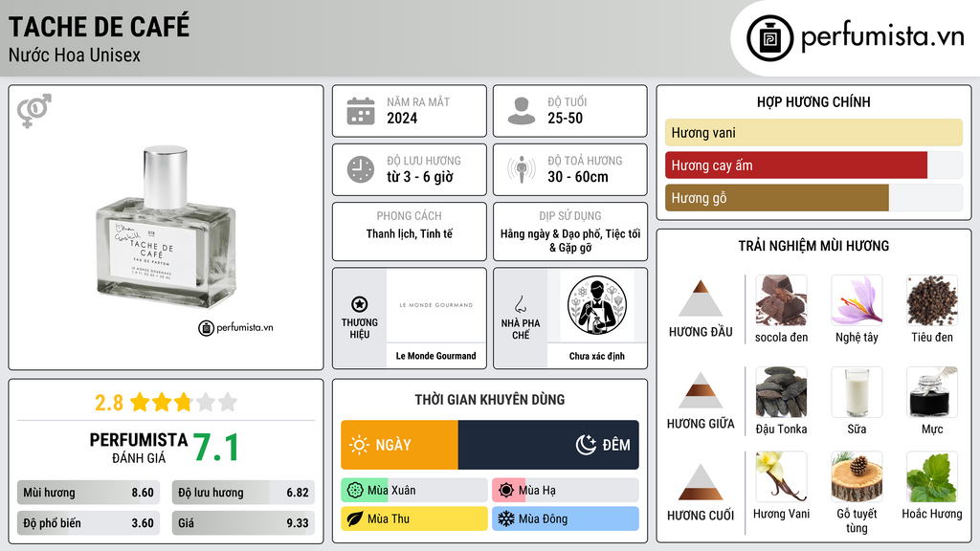Click the Giá 9.33 score bar
980x551 pixels.
243,523
